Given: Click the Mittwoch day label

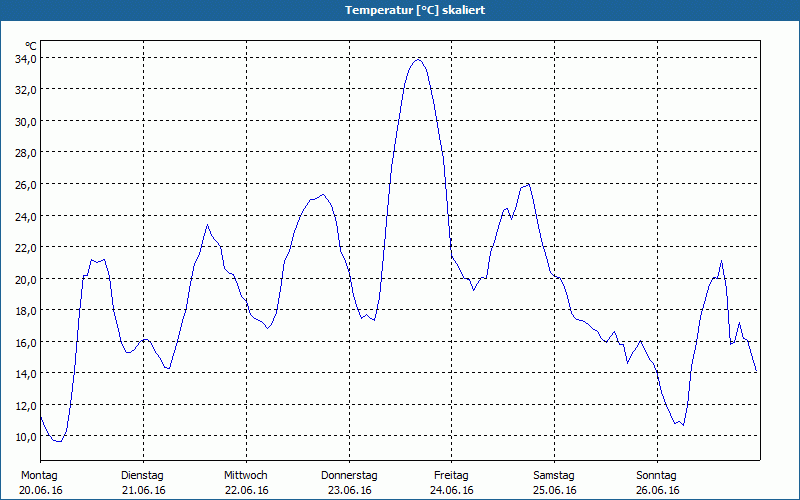Looking at the screenshot, I should [245, 476].
